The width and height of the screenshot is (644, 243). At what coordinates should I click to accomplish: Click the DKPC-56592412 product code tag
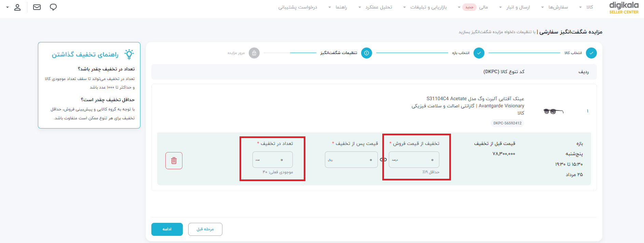coord(507,123)
